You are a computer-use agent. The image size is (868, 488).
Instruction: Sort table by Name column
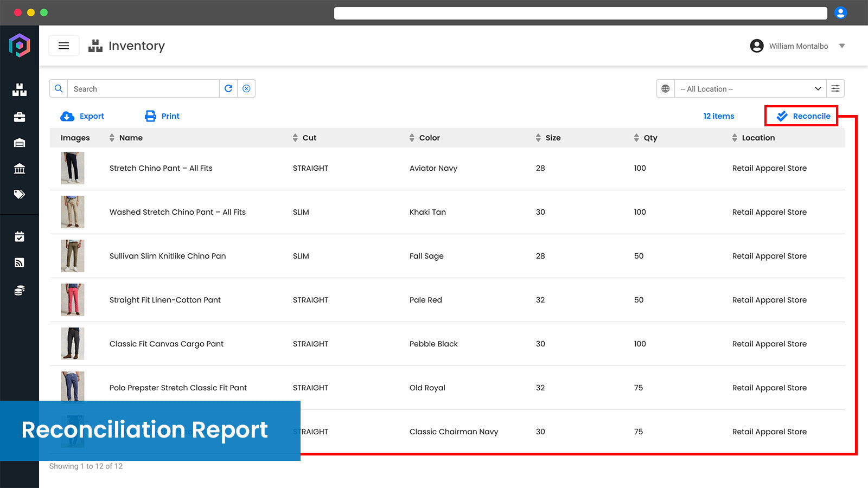coord(126,138)
